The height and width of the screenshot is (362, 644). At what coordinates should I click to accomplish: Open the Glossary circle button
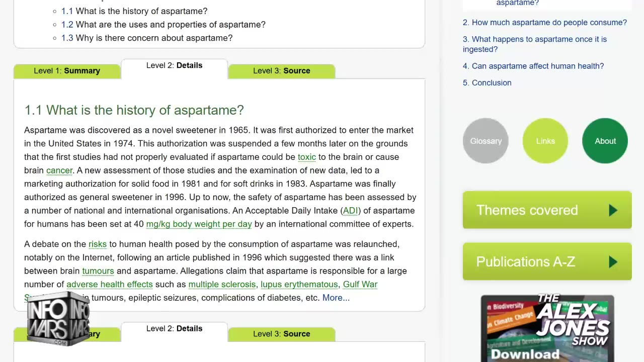486,141
